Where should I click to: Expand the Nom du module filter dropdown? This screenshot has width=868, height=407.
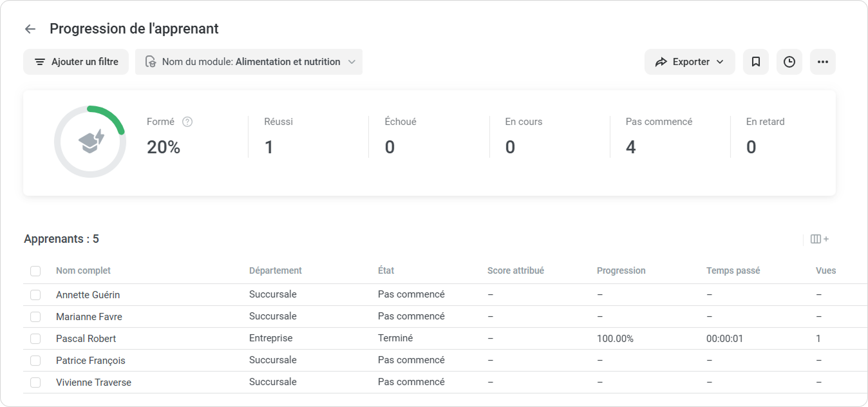click(352, 62)
